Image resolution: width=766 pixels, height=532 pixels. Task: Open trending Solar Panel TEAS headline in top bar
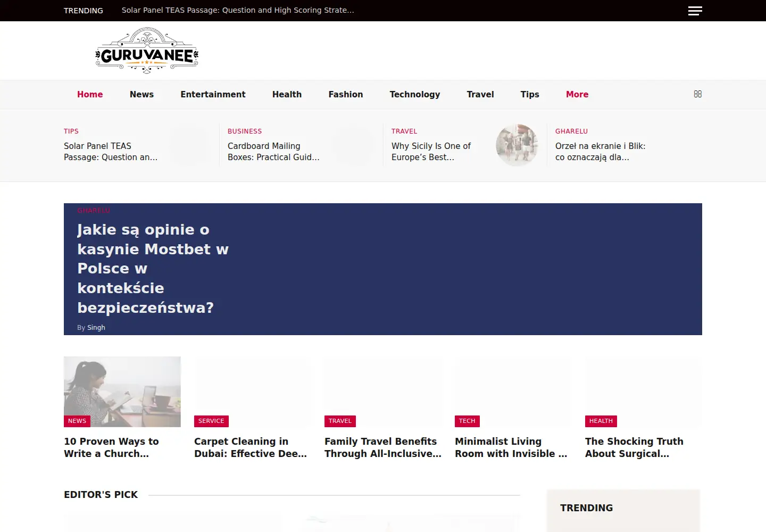(238, 10)
